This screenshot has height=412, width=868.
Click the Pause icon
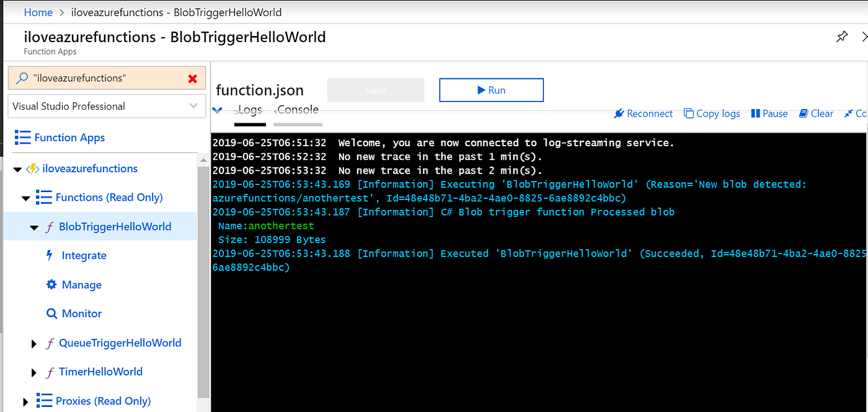coord(755,113)
